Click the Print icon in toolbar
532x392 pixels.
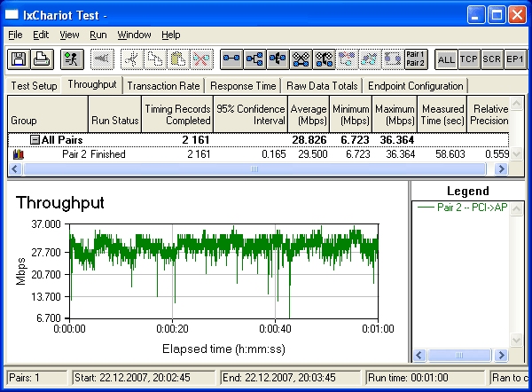point(42,59)
